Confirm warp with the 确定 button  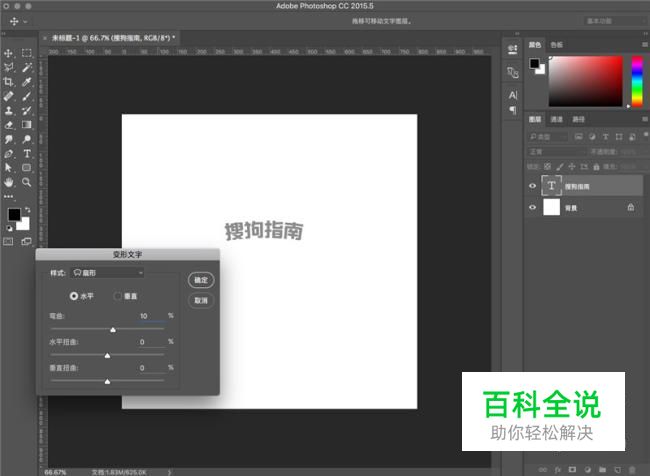(x=201, y=280)
